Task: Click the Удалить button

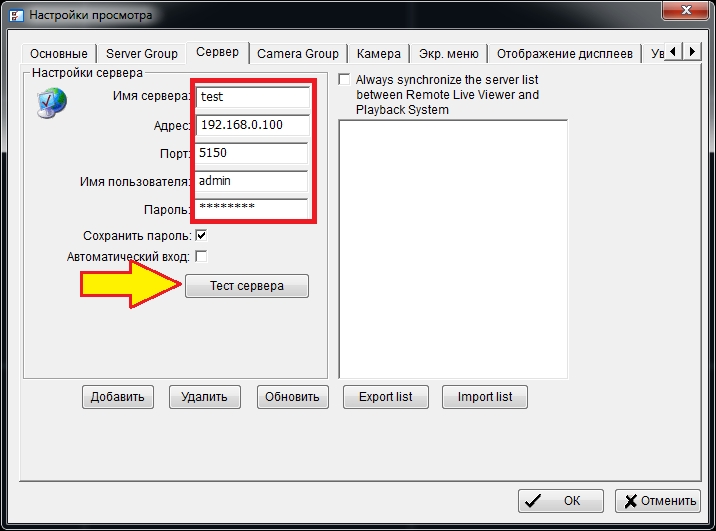Action: [x=205, y=397]
